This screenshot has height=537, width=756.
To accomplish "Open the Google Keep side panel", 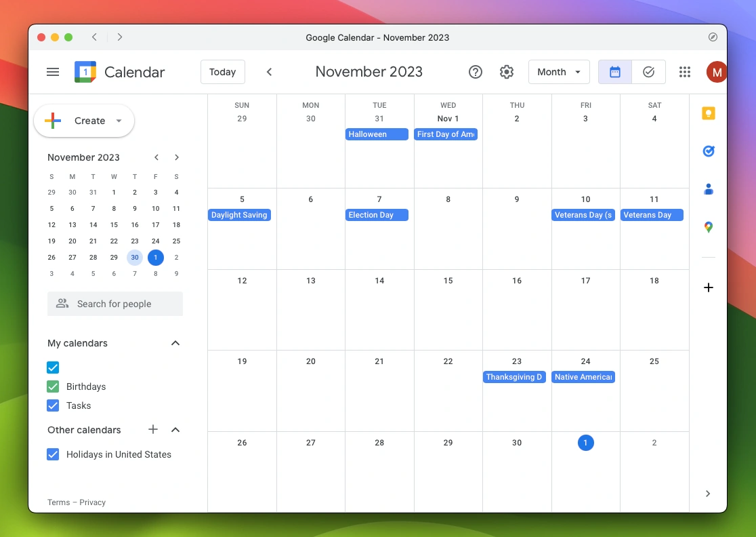I will tap(709, 113).
